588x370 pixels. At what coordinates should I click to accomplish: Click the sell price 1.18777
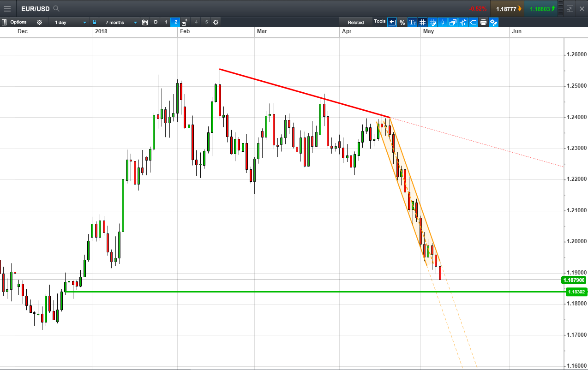508,8
